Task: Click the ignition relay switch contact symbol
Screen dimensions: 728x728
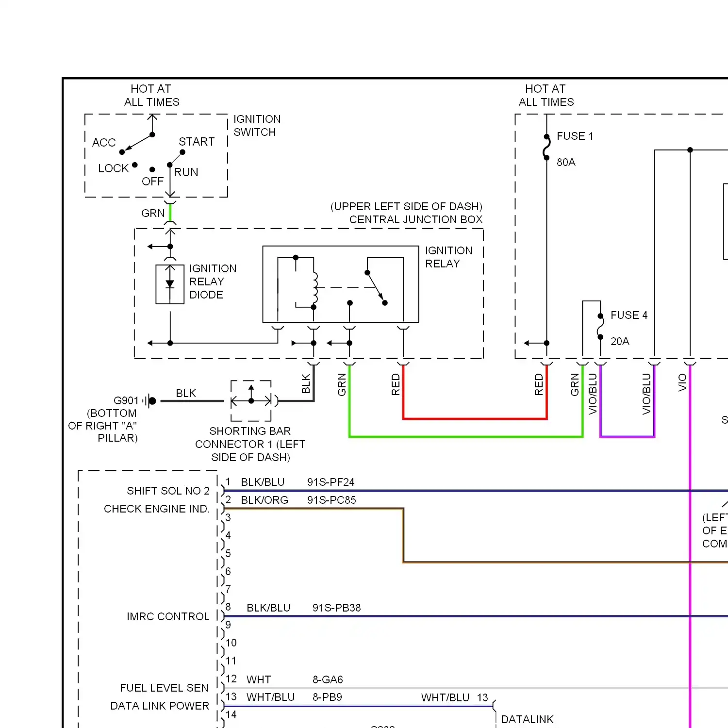Action: (376, 287)
